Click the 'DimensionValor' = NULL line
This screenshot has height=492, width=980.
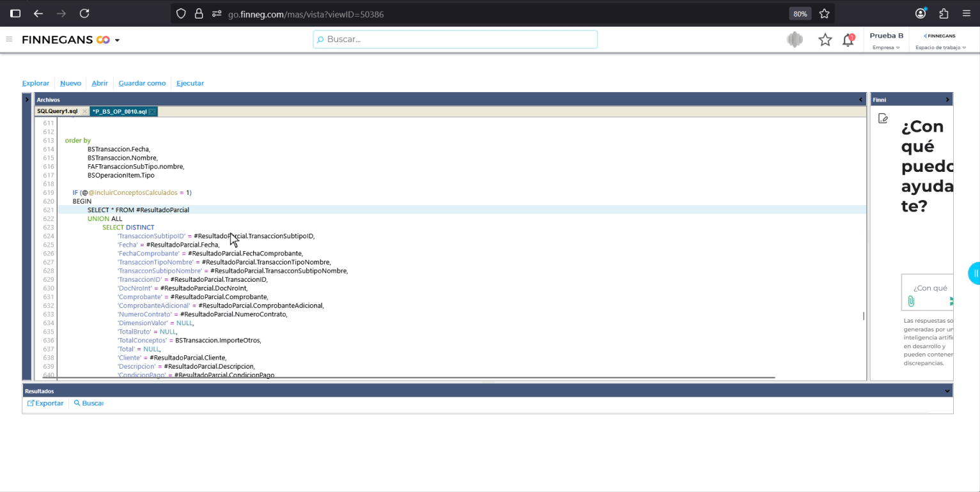pyautogui.click(x=155, y=323)
